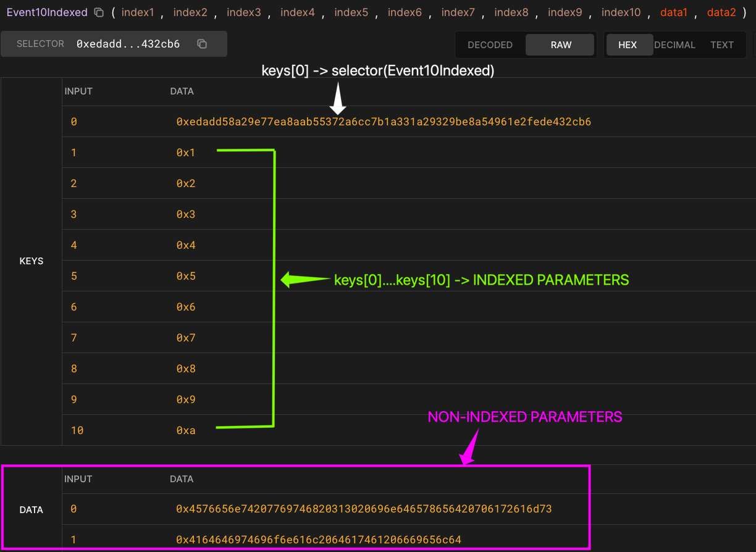The height and width of the screenshot is (552, 756).
Task: Switch to DECIMAL display mode
Action: click(x=674, y=44)
